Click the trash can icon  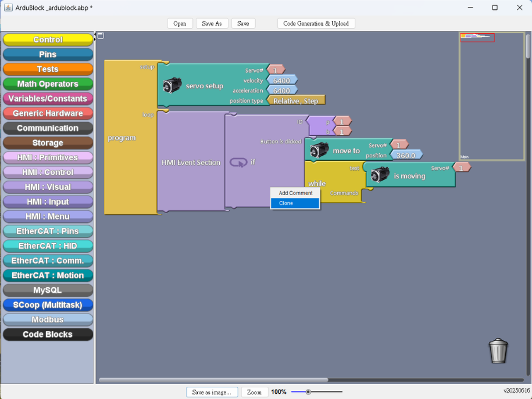pos(498,351)
